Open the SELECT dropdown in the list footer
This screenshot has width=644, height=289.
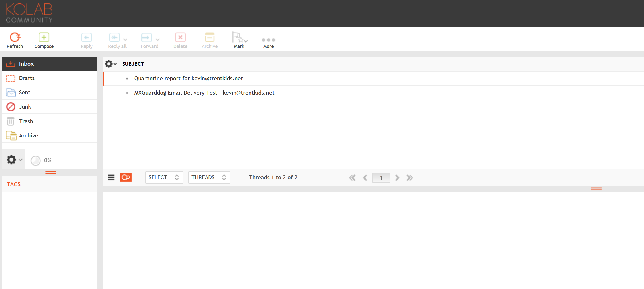[164, 177]
